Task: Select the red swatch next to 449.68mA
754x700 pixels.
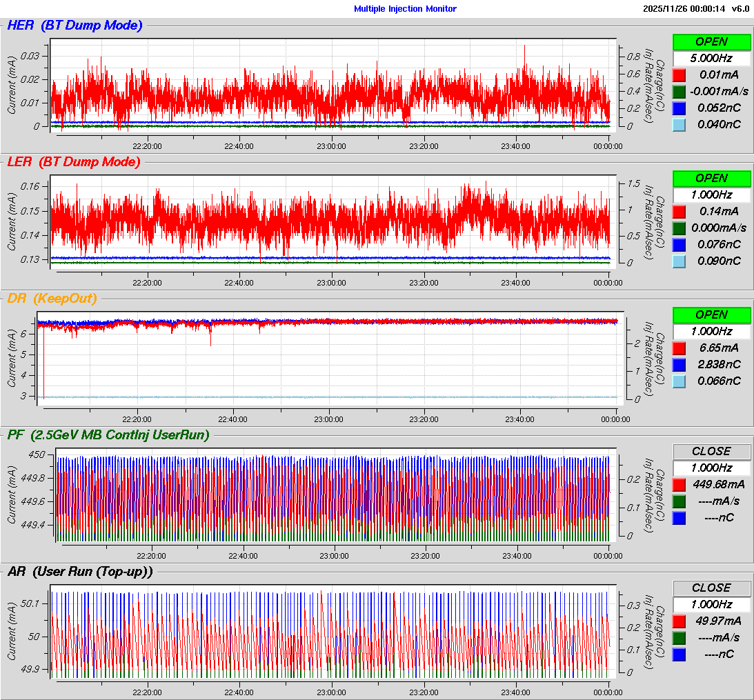Action: click(x=679, y=485)
